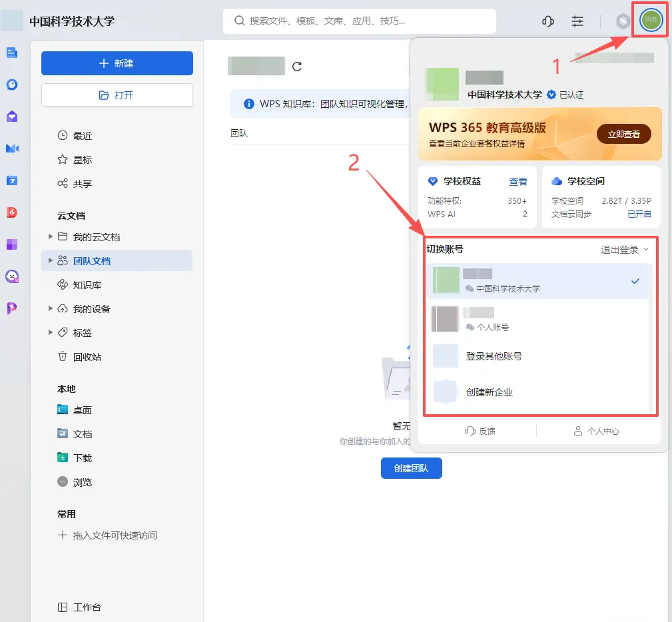Expand 我的设备 tree arrow
The height and width of the screenshot is (622, 672).
(51, 308)
